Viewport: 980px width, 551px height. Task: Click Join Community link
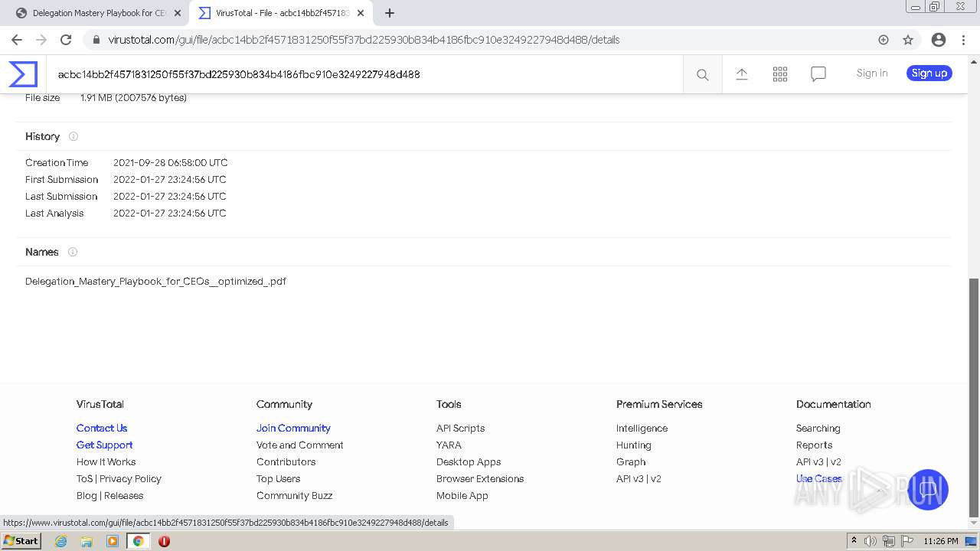(x=293, y=429)
